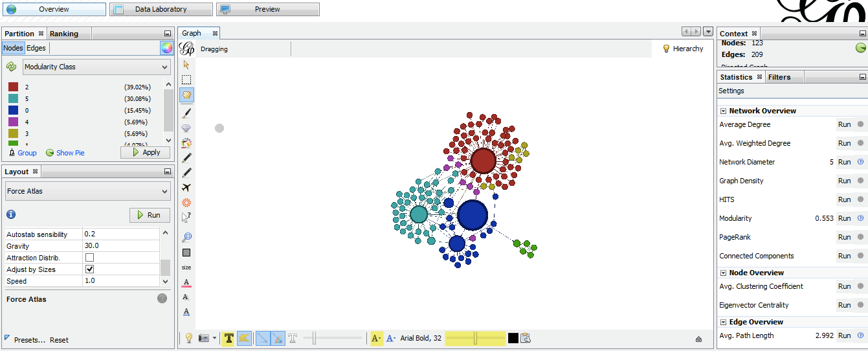Select the direct selection arrow tool
This screenshot has height=351, width=868.
(186, 65)
